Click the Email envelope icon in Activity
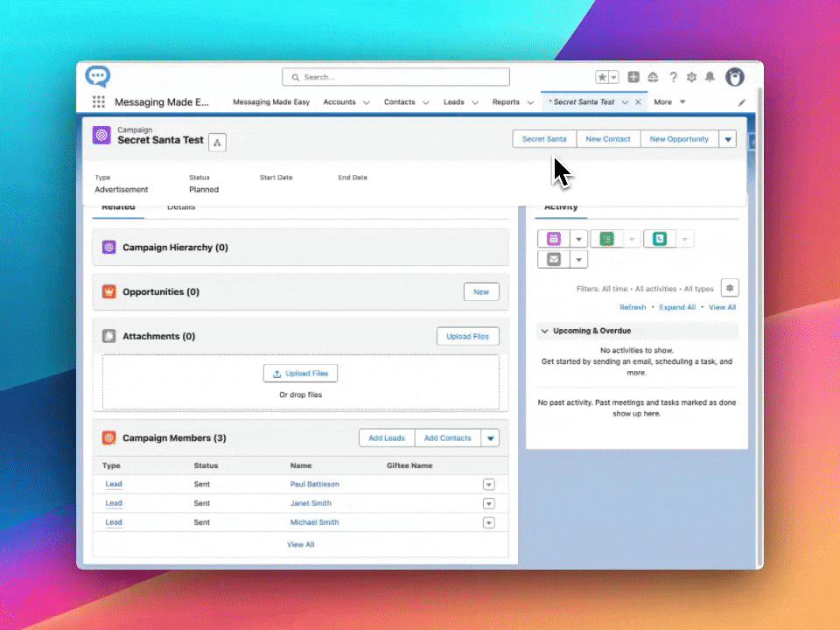The image size is (840, 630). [554, 260]
